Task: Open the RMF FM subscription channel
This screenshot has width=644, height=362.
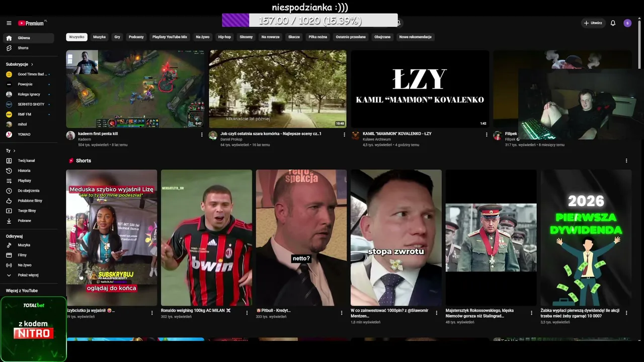Action: [29, 115]
